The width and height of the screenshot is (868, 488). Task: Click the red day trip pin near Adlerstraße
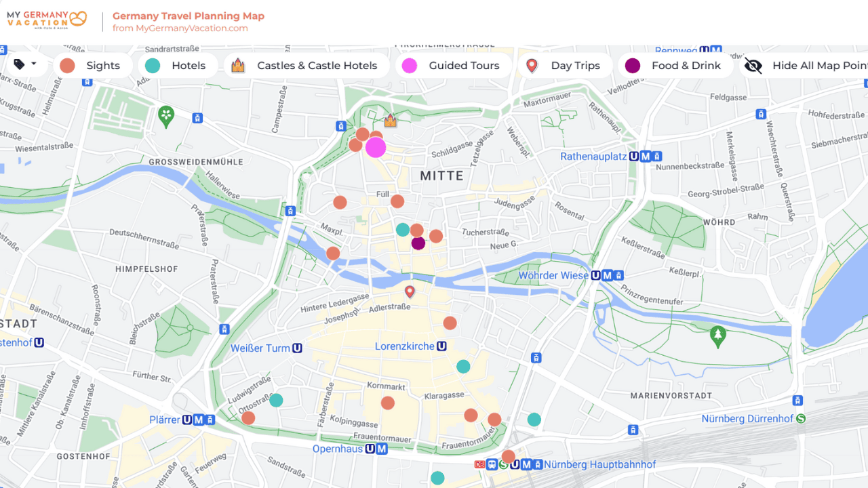(410, 292)
